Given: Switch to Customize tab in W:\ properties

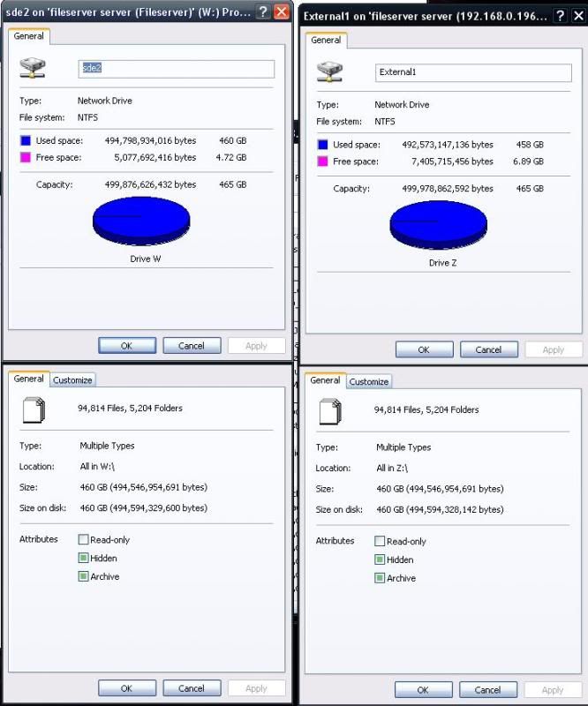Looking at the screenshot, I should 72,380.
